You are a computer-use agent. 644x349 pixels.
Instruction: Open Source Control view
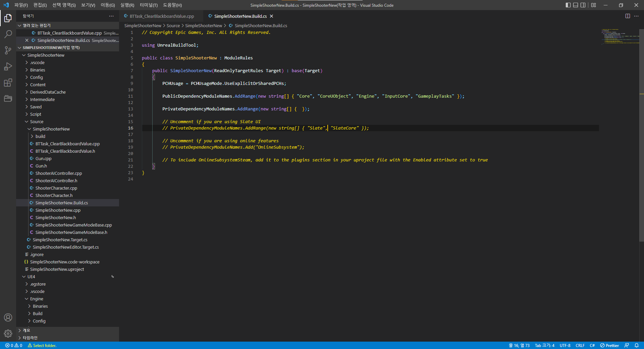click(x=8, y=50)
